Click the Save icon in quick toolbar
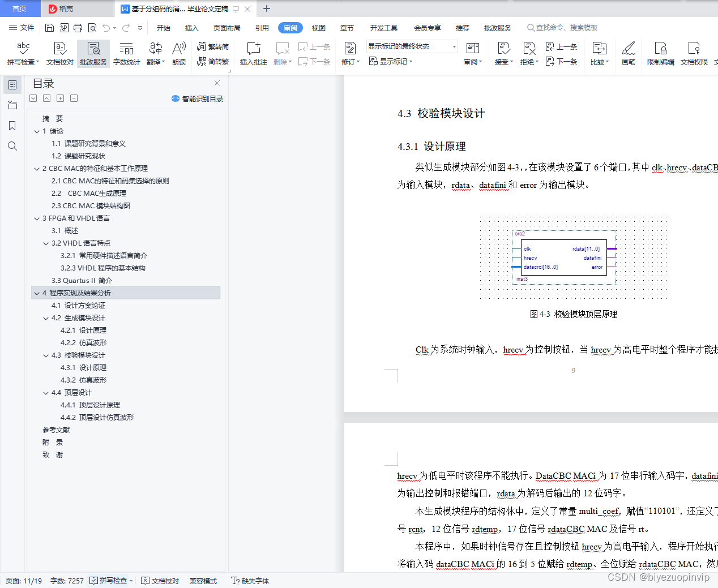Screen dimensions: 718x588 pos(49,28)
